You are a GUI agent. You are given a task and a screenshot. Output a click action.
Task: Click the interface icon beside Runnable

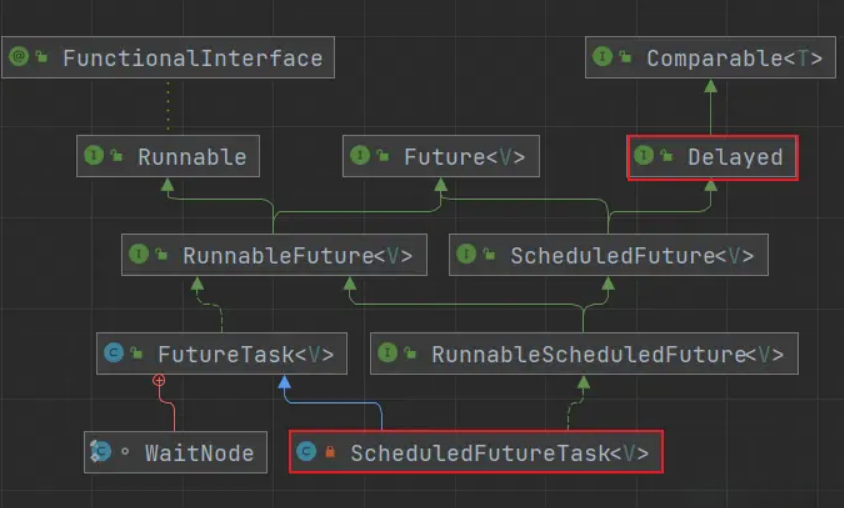[x=94, y=156]
